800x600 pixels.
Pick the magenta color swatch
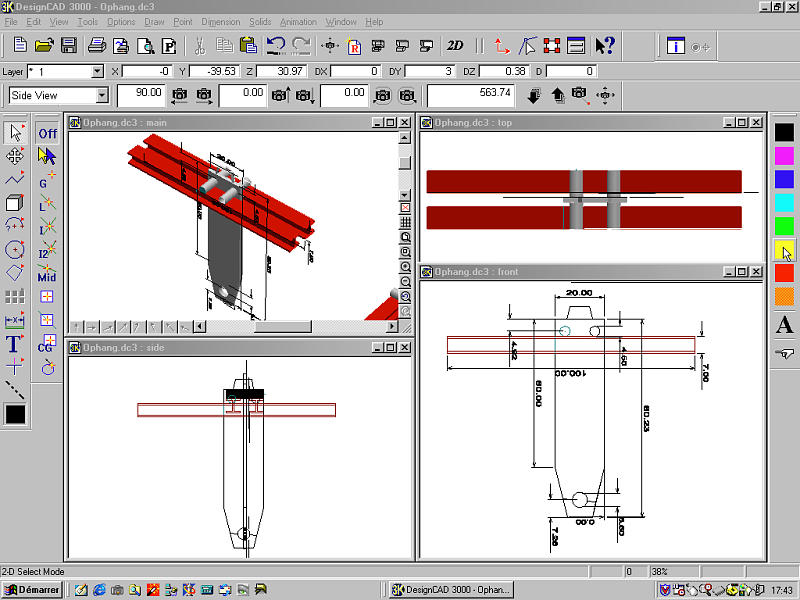[784, 155]
